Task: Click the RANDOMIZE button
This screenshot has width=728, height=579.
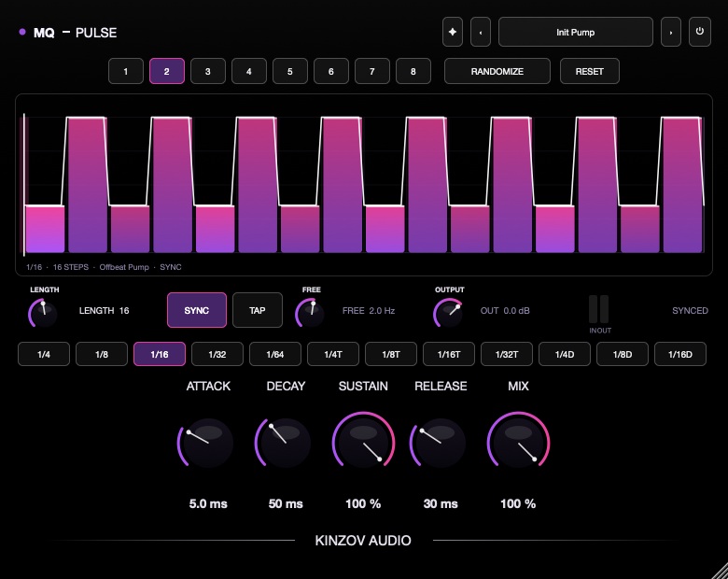Action: coord(497,71)
